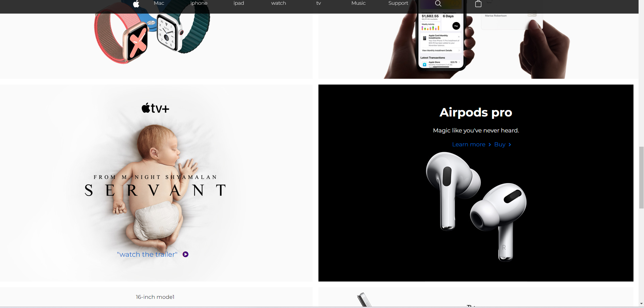Open the Support page link

[x=398, y=3]
